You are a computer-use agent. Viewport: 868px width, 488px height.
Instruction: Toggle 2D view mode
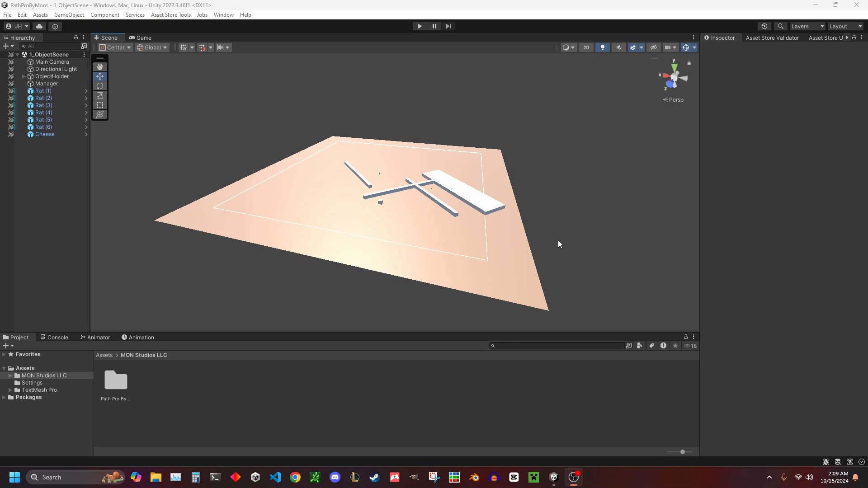pyautogui.click(x=586, y=47)
